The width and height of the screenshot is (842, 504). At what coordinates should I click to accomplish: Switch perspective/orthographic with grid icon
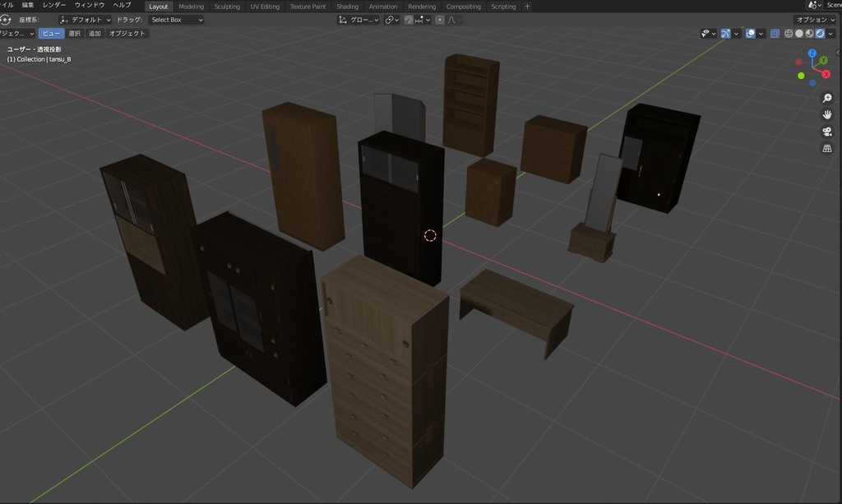[x=827, y=148]
